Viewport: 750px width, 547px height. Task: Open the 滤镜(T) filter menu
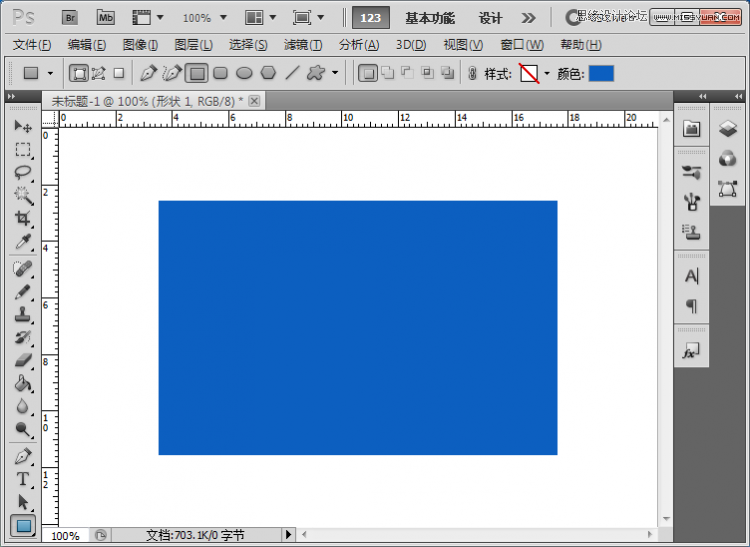coord(302,45)
